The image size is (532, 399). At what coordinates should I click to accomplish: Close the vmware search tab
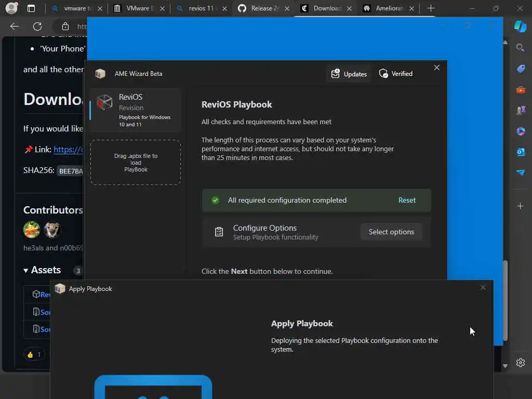(100, 8)
